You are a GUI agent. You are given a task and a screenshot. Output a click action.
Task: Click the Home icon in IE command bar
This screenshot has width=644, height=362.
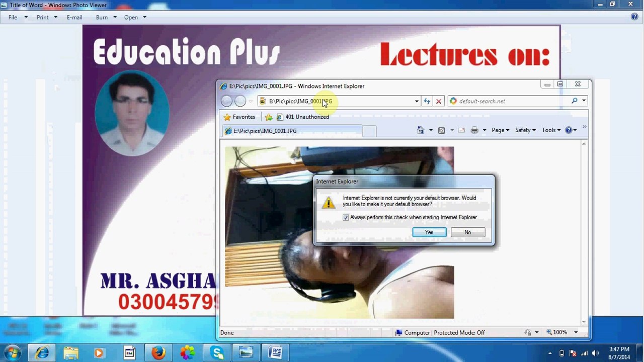pyautogui.click(x=421, y=130)
